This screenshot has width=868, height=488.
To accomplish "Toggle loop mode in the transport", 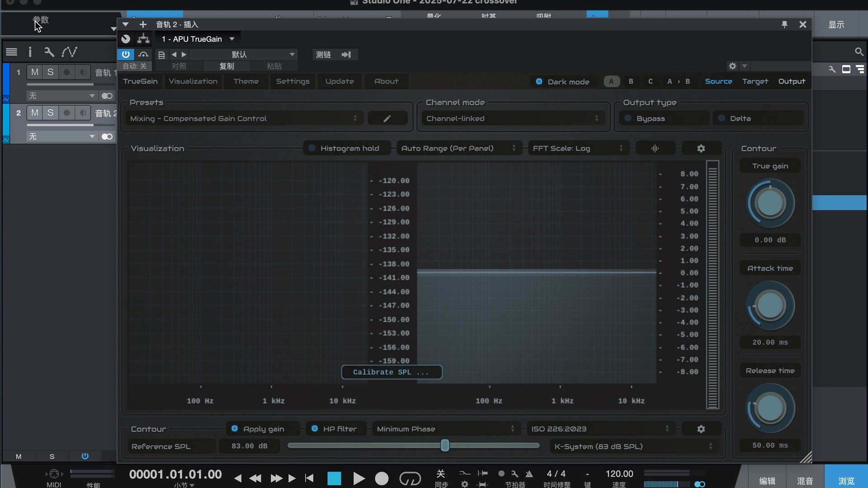I will pyautogui.click(x=410, y=479).
